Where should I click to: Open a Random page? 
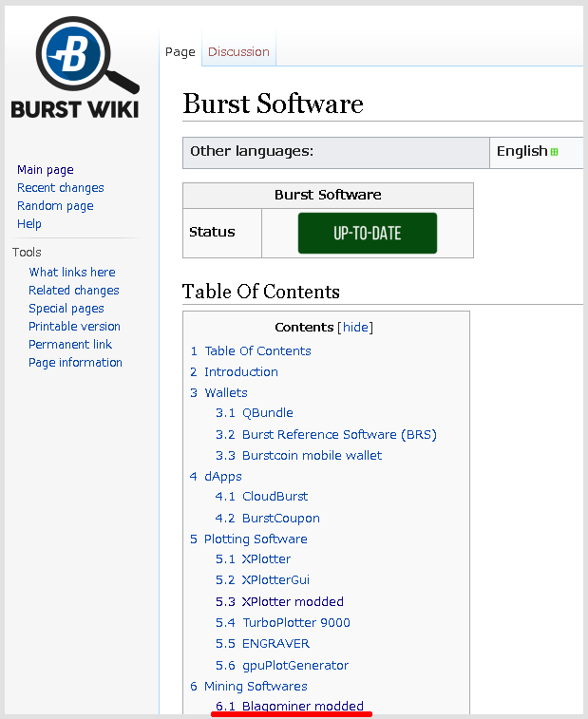pos(55,206)
